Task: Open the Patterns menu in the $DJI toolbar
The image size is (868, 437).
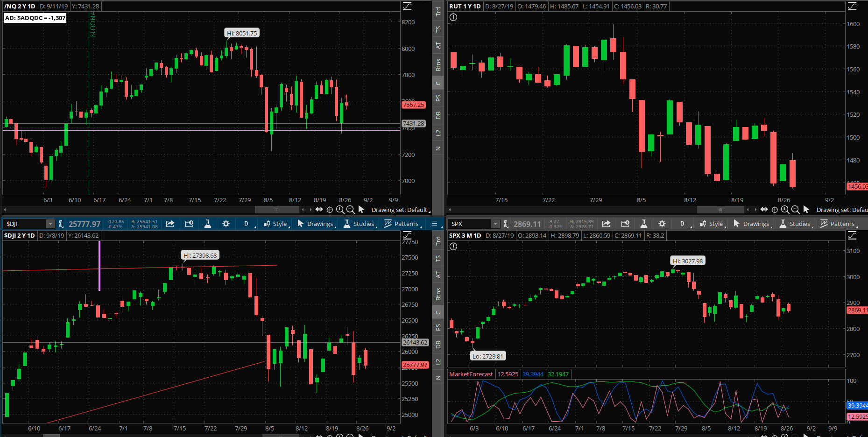Action: (402, 224)
